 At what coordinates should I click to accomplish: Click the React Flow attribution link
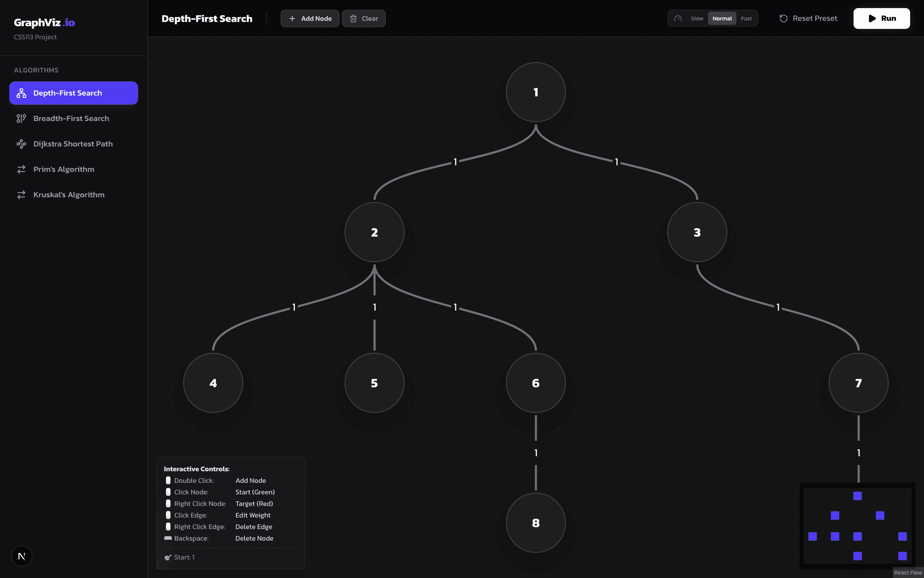[909, 573]
